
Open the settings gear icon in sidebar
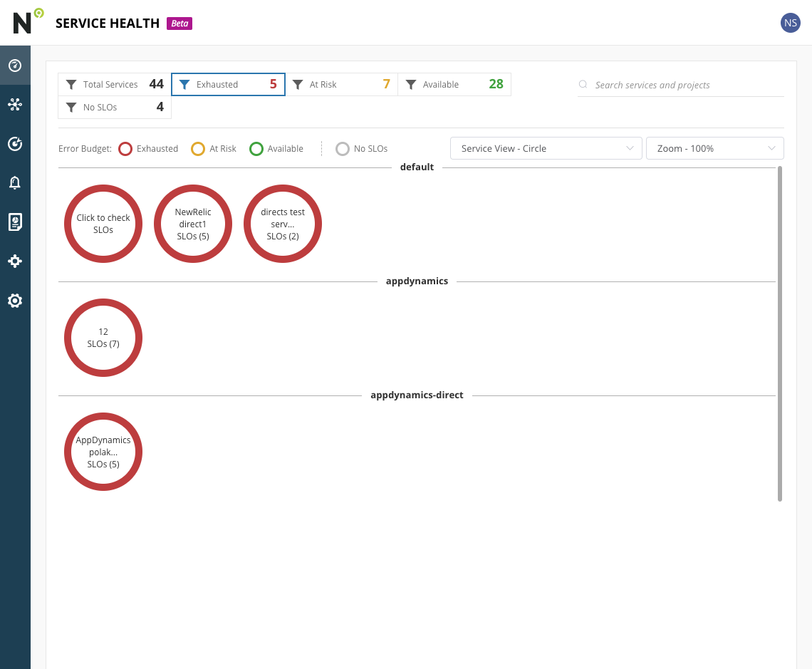[15, 301]
